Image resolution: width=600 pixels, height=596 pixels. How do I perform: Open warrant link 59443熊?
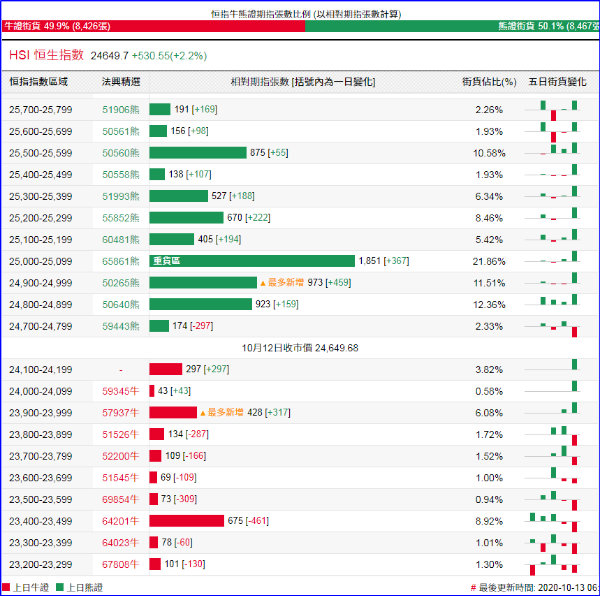point(121,327)
